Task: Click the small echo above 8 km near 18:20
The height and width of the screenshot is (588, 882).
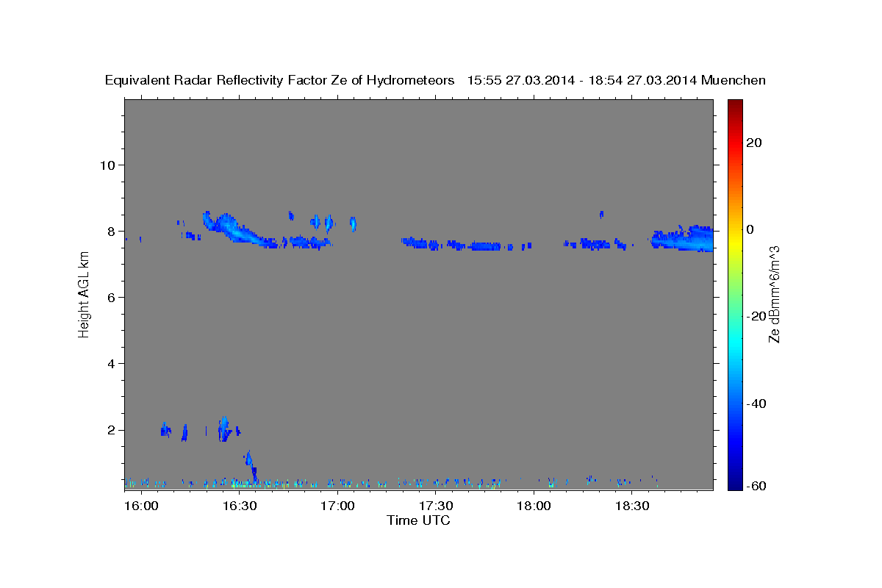Action: (x=601, y=214)
